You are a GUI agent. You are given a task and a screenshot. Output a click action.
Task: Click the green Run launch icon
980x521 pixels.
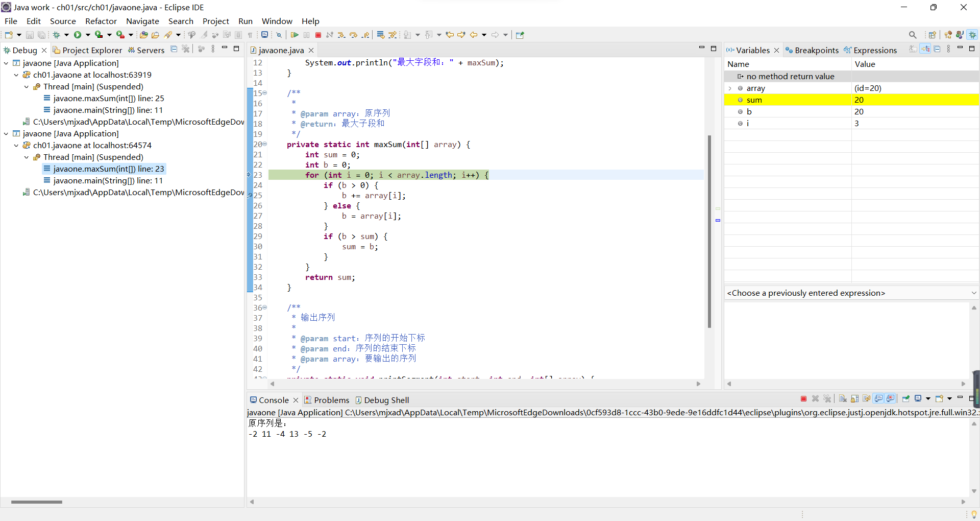click(78, 35)
